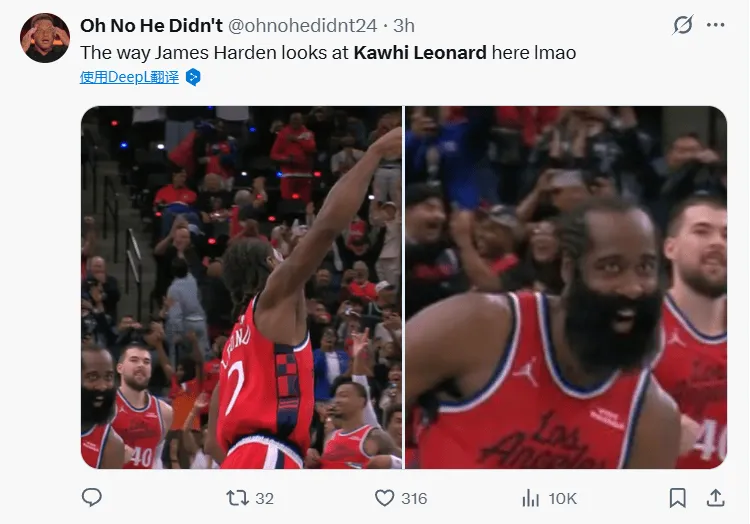Click the DeepL logo icon beside translate link
The height and width of the screenshot is (524, 750).
pyautogui.click(x=193, y=77)
